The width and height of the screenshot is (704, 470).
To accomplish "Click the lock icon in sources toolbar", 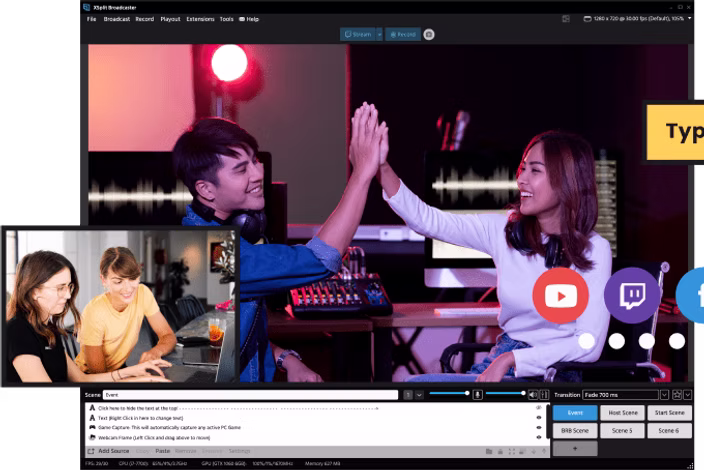I will point(500,451).
